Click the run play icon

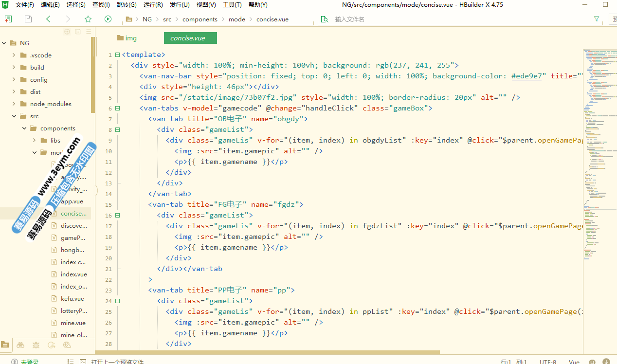click(x=108, y=19)
